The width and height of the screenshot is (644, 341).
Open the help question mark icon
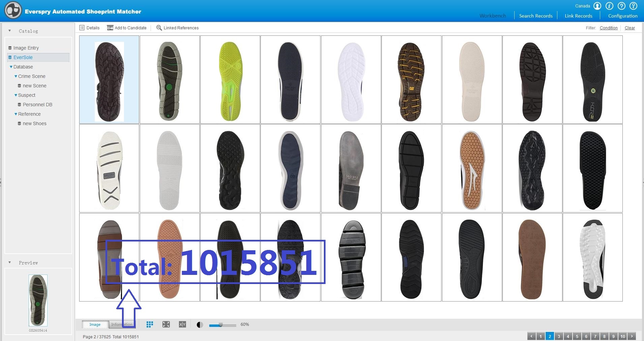point(621,6)
